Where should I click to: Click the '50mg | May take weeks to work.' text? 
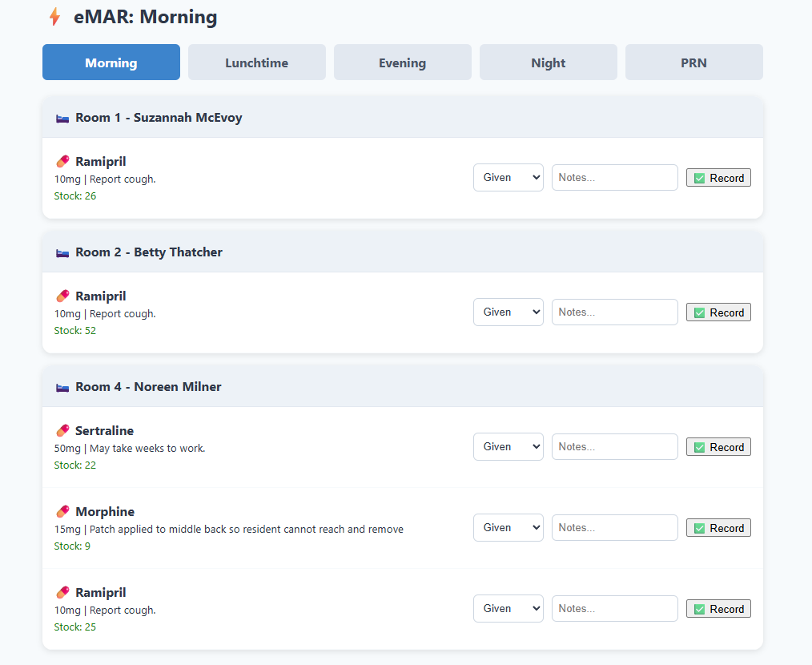click(130, 449)
